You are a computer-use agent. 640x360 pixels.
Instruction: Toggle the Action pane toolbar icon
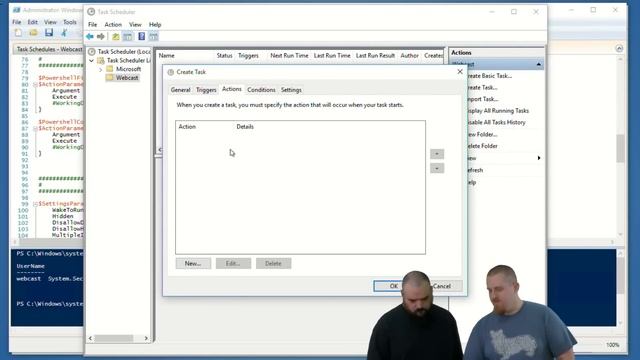[153, 37]
